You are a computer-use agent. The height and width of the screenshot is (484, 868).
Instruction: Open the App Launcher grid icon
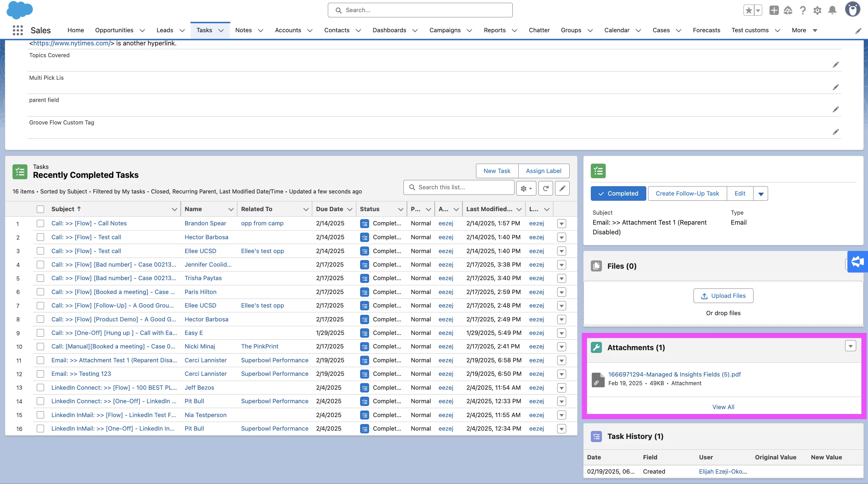coord(18,30)
